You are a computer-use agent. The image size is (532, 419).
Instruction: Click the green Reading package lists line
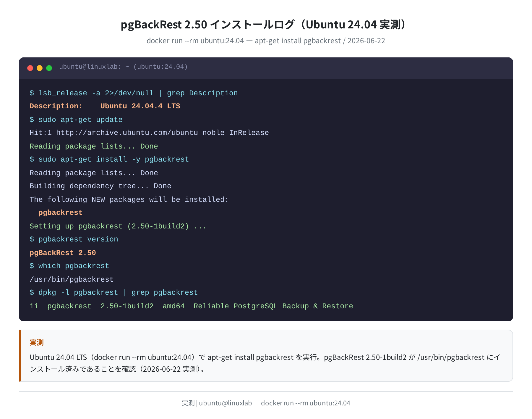94,146
